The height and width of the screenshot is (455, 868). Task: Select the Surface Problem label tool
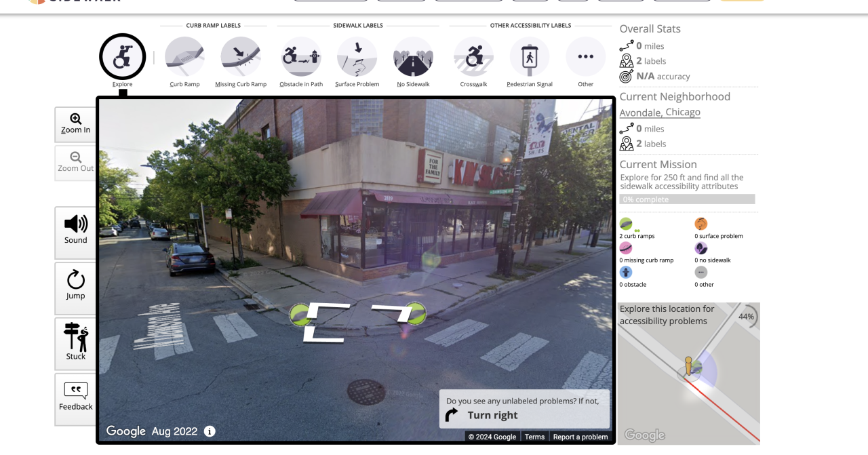tap(357, 56)
